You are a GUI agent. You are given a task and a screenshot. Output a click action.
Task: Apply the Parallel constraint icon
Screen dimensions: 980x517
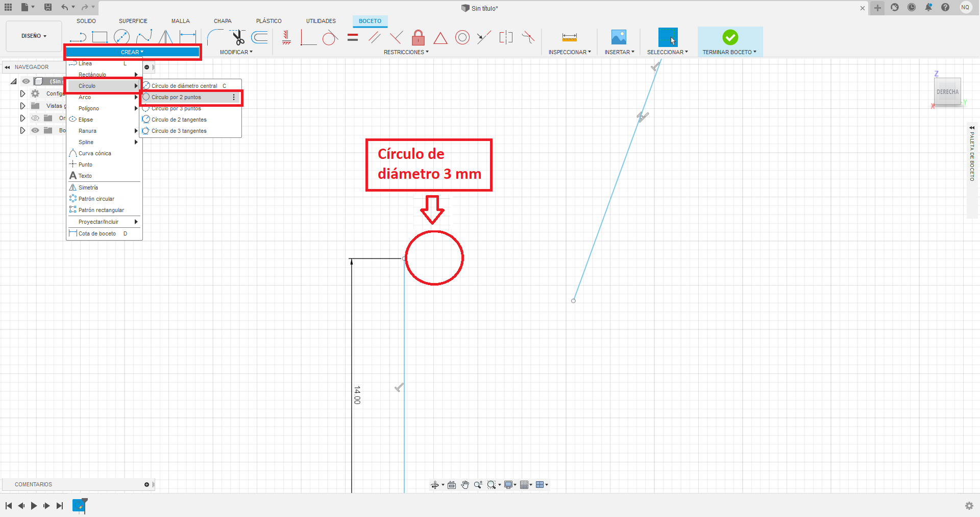click(x=375, y=37)
